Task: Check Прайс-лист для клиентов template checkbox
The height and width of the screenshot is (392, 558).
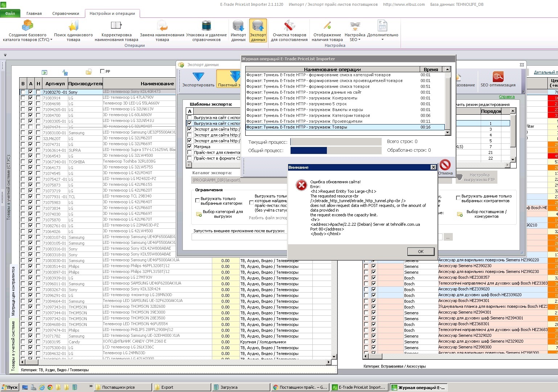Action: (189, 152)
